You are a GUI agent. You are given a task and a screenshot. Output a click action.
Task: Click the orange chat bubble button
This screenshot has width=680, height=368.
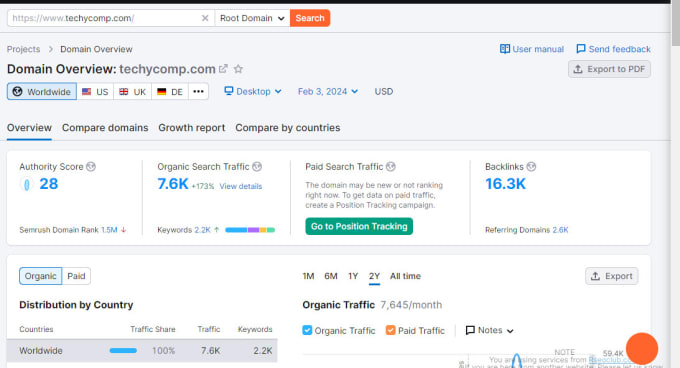click(x=642, y=349)
